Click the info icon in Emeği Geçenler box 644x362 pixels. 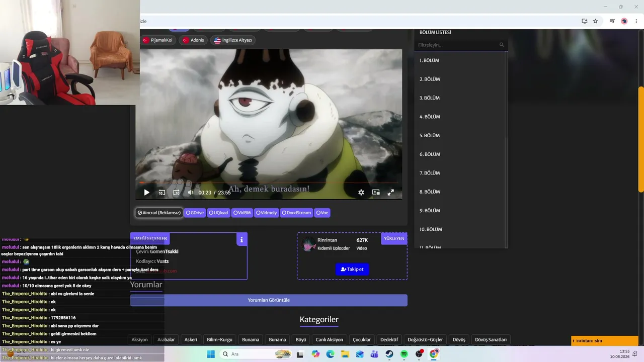pyautogui.click(x=242, y=240)
